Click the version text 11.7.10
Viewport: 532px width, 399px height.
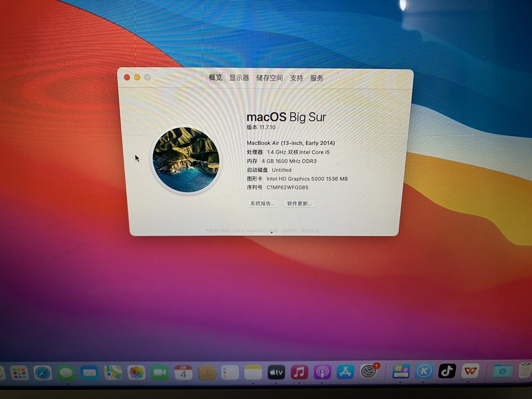click(267, 127)
